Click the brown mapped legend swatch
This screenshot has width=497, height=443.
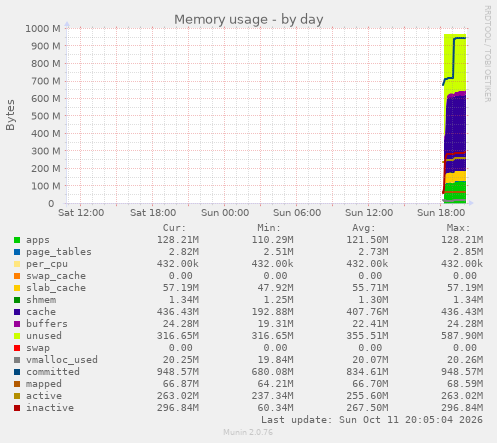17,384
